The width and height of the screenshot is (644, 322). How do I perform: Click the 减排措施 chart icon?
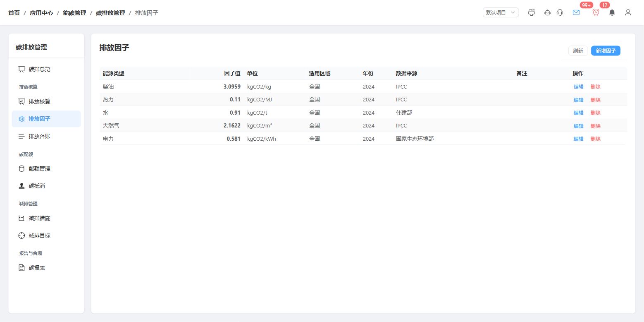[22, 218]
